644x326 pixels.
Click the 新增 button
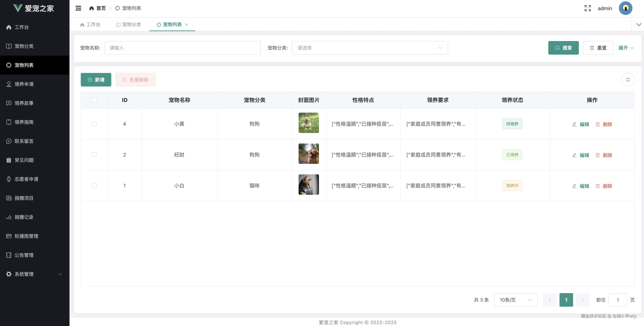(96, 80)
